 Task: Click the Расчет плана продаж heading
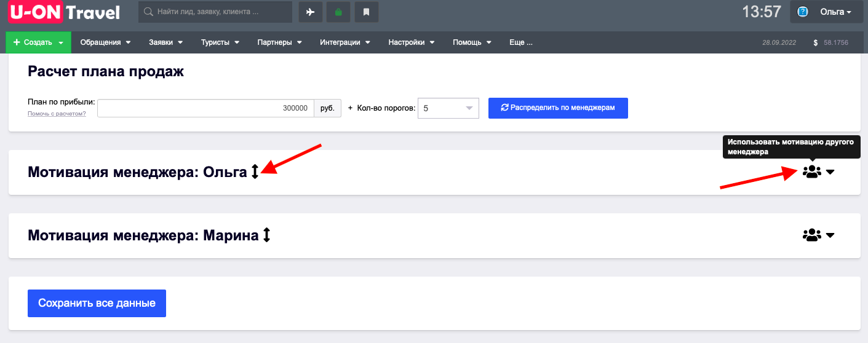(x=106, y=72)
